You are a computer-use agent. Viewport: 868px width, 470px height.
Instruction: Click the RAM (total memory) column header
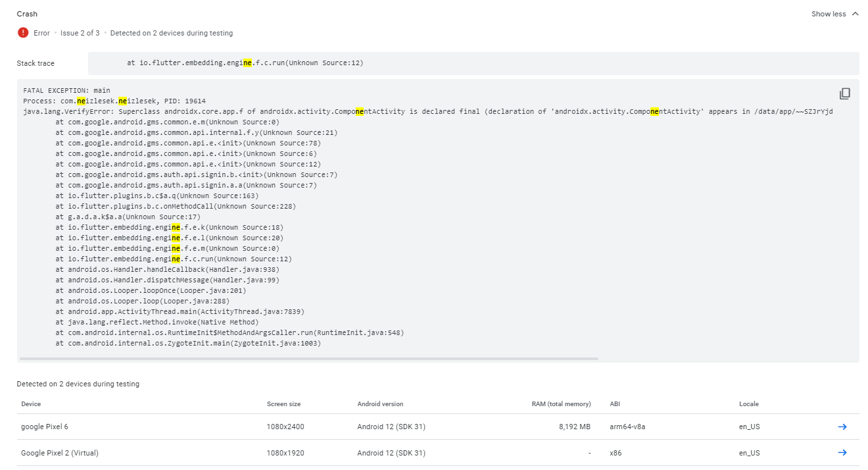[x=561, y=404]
